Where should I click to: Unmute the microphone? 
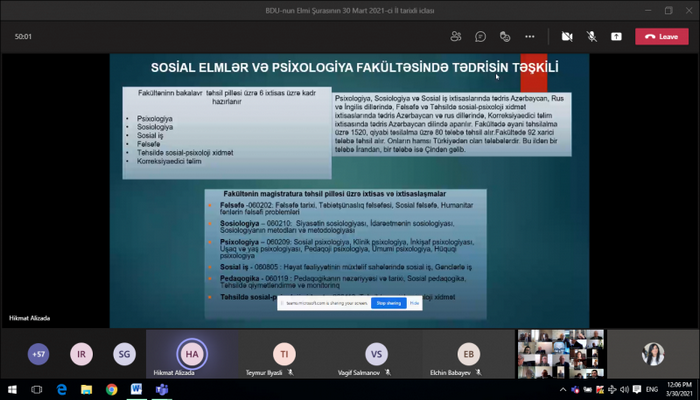(x=592, y=36)
